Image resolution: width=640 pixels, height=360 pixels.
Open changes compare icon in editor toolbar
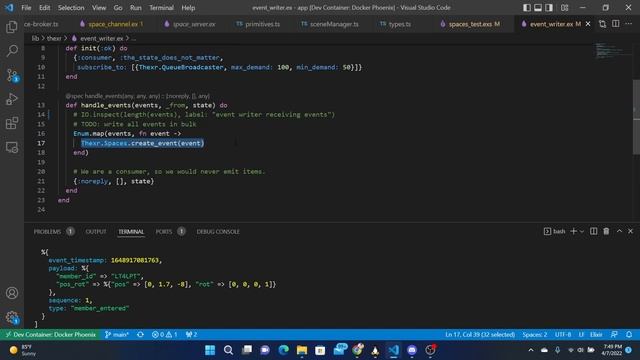[602, 24]
